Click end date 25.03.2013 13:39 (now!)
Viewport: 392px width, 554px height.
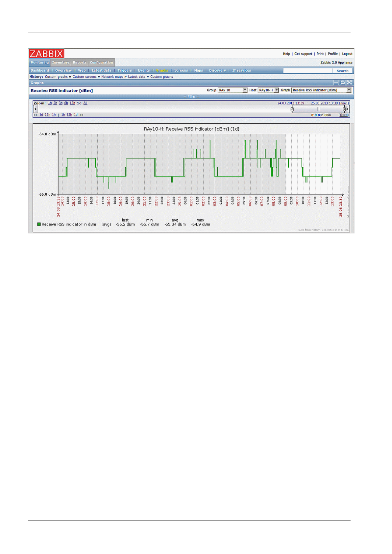(x=330, y=103)
